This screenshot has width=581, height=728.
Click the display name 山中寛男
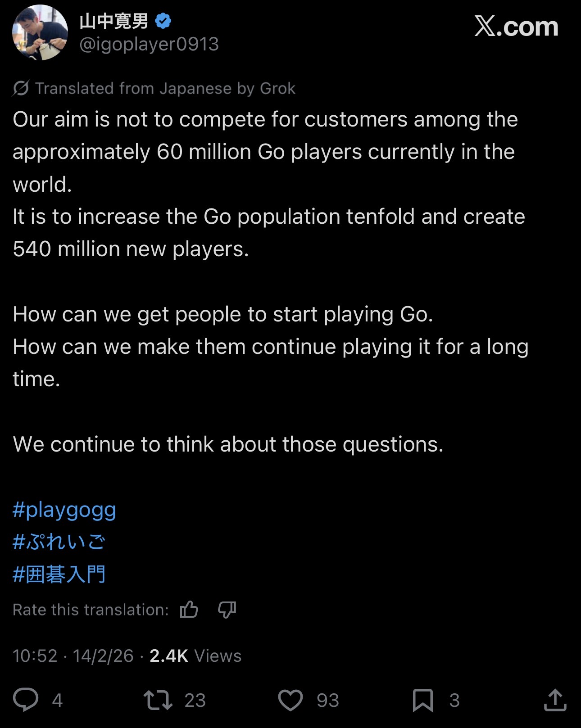pyautogui.click(x=114, y=21)
